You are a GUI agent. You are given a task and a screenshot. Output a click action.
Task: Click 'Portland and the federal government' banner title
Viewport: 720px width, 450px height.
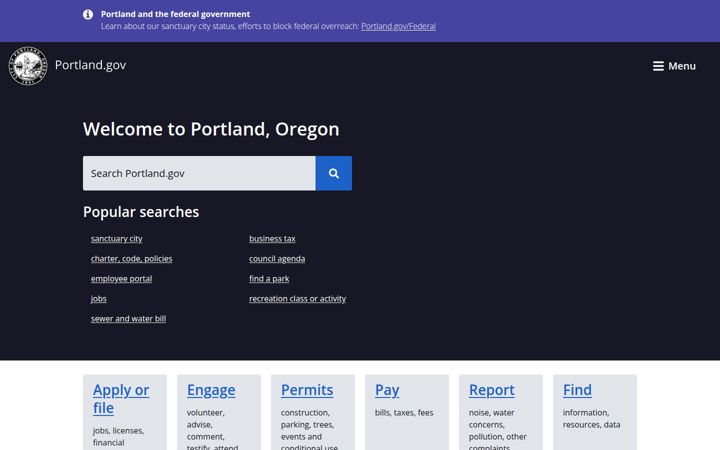click(x=175, y=14)
